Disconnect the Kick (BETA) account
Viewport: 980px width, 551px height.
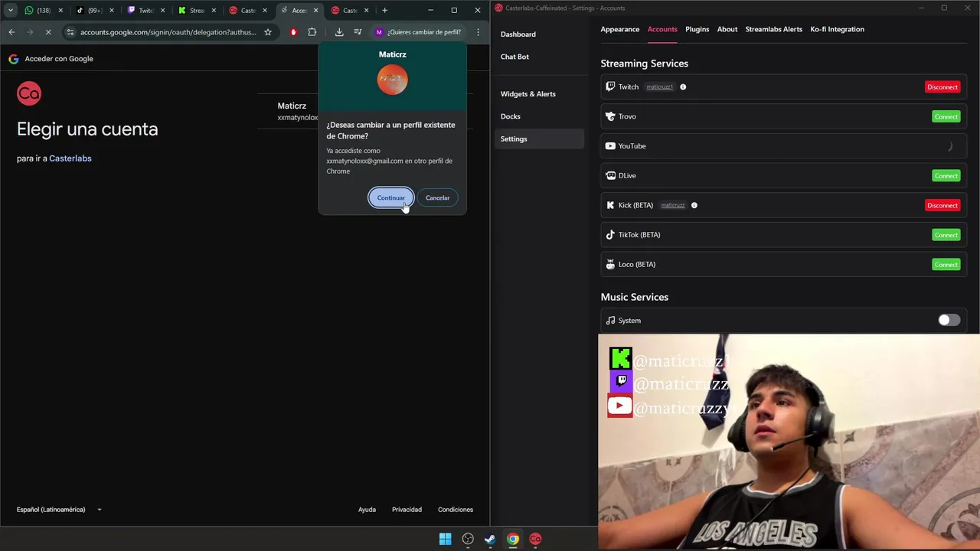(x=942, y=205)
